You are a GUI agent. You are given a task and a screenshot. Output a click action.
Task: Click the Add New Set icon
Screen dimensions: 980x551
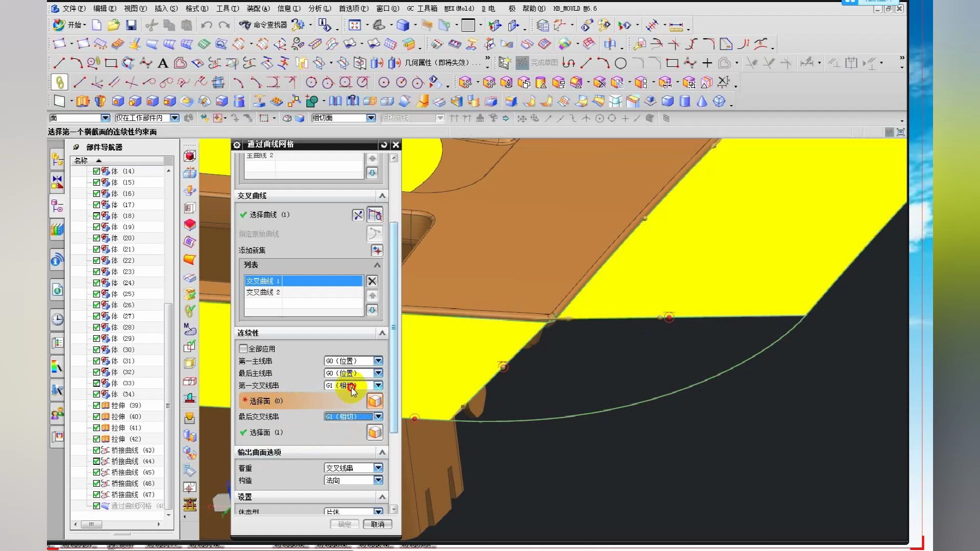click(x=377, y=251)
